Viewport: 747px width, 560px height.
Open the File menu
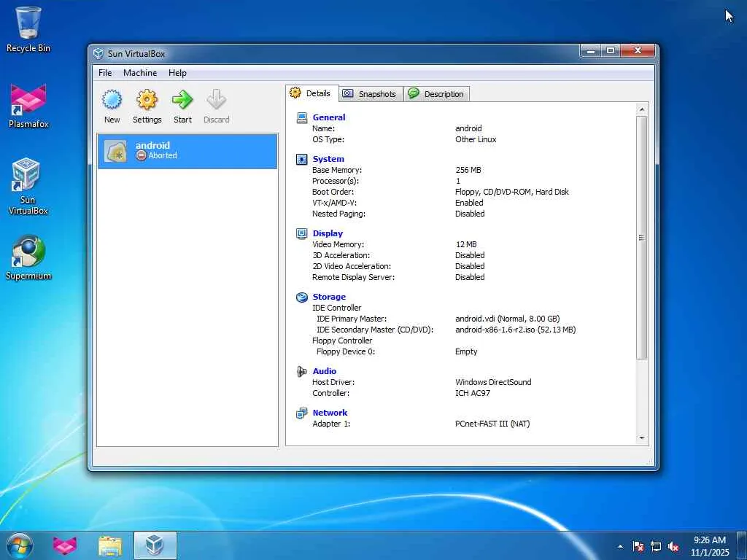[105, 73]
